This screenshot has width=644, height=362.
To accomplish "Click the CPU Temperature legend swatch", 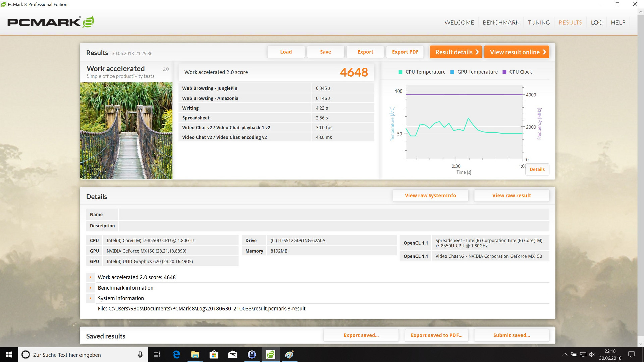I will (x=400, y=72).
